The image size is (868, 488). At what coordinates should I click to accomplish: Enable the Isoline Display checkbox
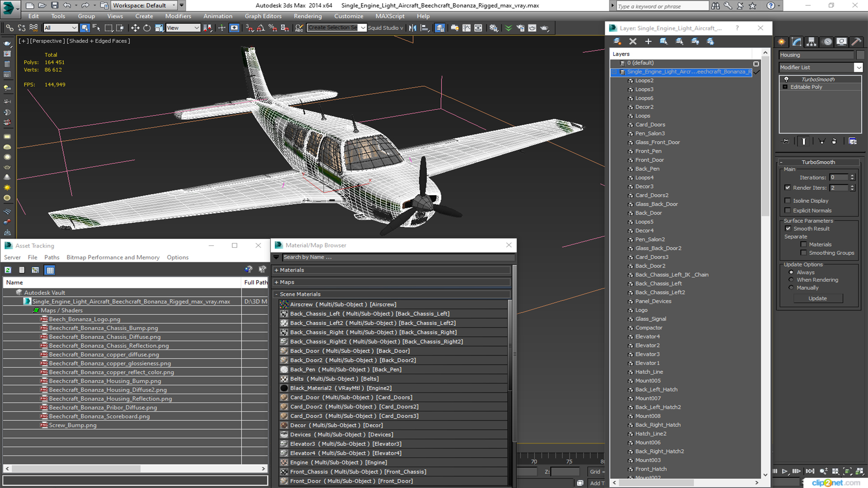788,201
